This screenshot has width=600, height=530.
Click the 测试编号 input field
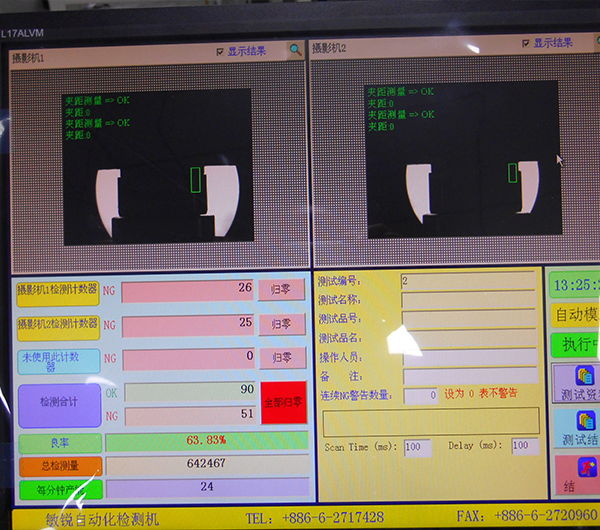tap(468, 281)
